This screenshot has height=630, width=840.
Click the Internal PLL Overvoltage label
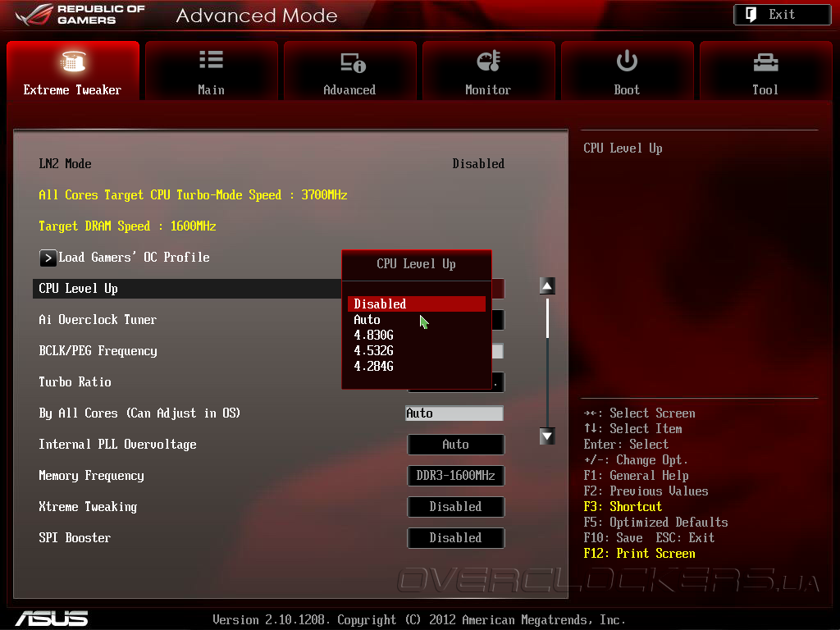118,445
